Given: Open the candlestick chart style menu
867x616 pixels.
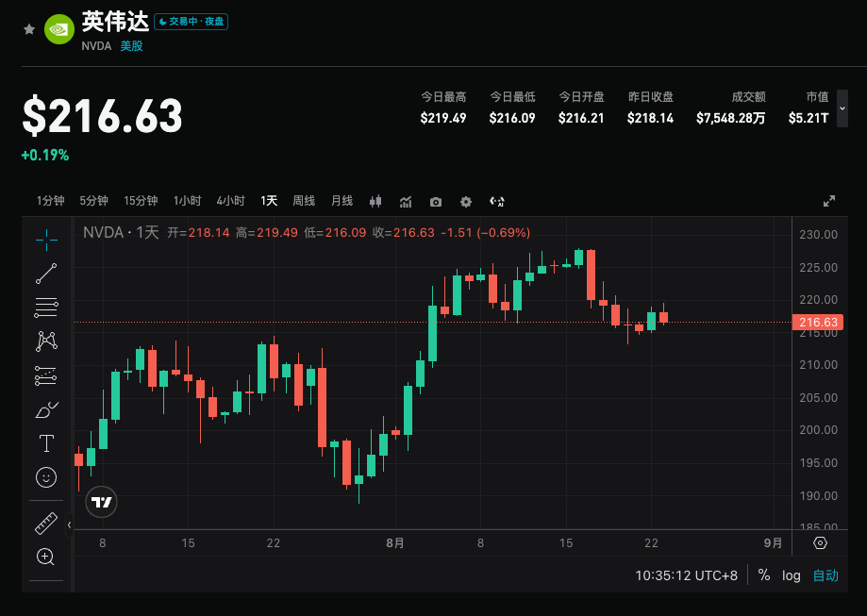Looking at the screenshot, I should click(x=375, y=201).
